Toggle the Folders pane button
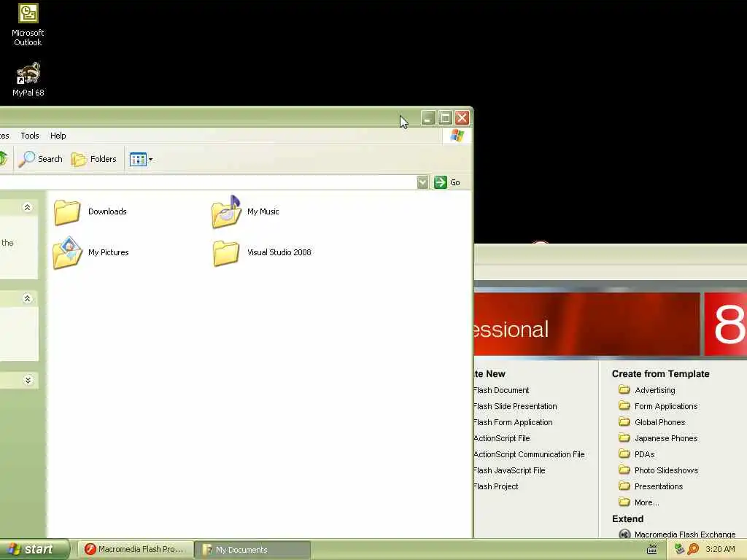This screenshot has width=747, height=560. [94, 159]
